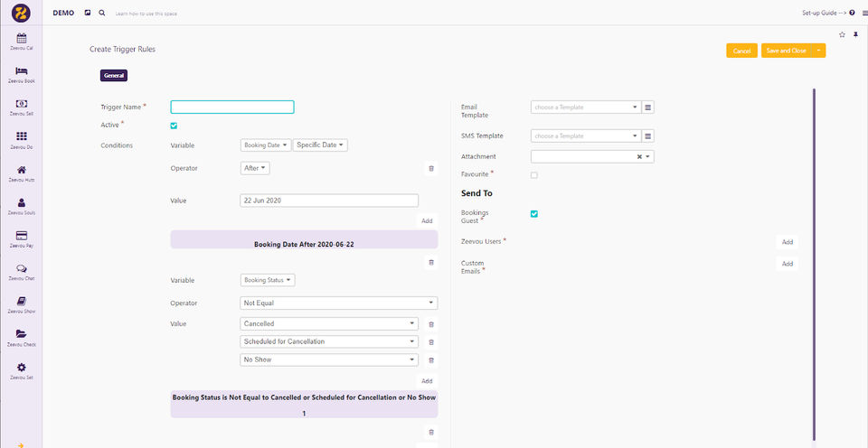868x448 pixels.
Task: Click the sidebar expand arrow at bottom
Action: [x=21, y=444]
